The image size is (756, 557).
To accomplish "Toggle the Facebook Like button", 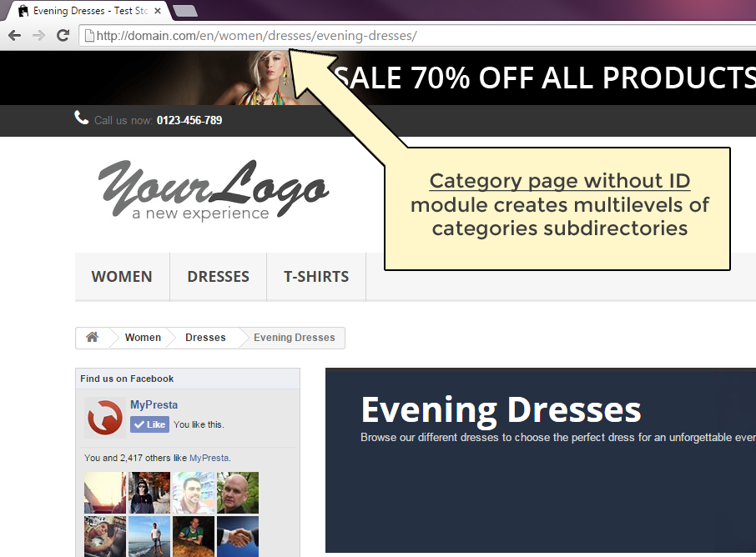I will click(149, 424).
